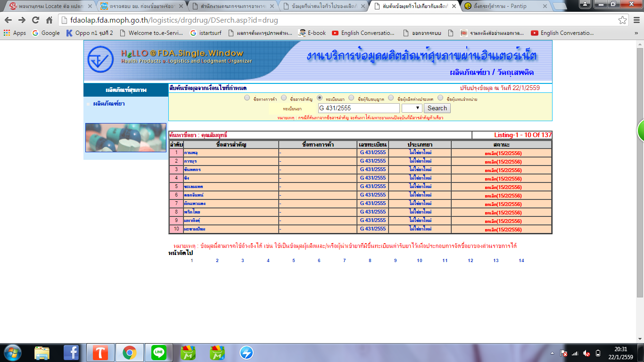Click the pills thumbnail in the sidebar

[125, 138]
